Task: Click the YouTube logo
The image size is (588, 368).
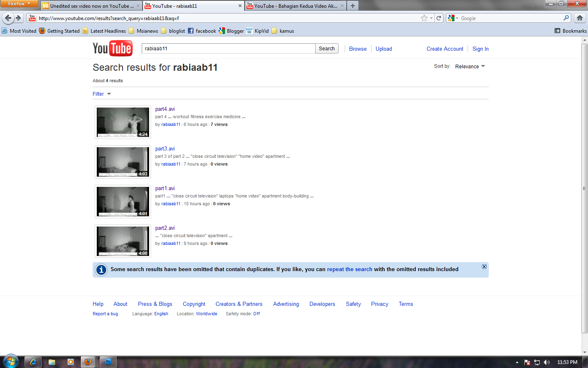Action: [x=112, y=48]
